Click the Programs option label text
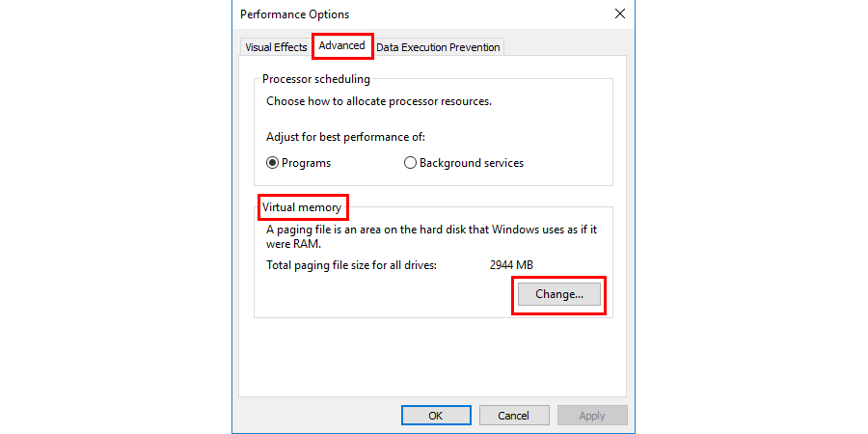 coord(306,163)
